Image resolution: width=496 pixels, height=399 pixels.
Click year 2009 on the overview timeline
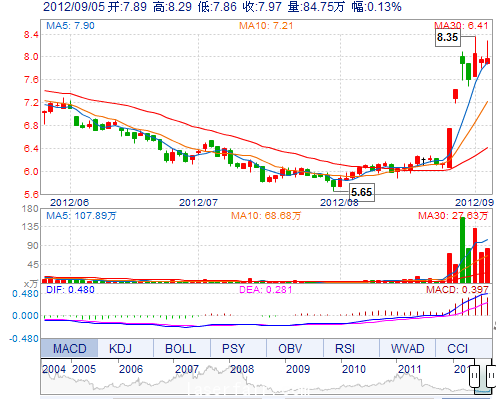(298, 369)
